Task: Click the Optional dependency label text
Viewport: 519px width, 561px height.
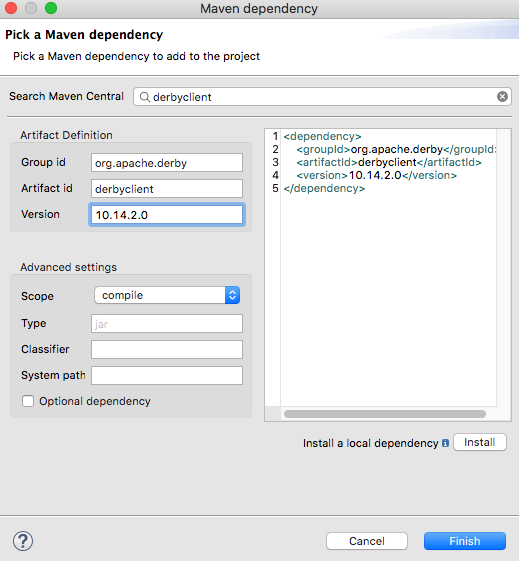Action: pyautogui.click(x=95, y=401)
